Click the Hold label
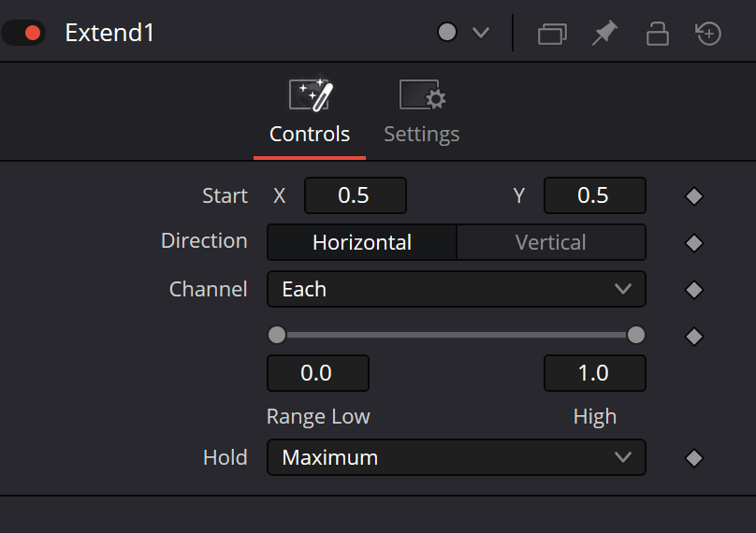 click(225, 457)
